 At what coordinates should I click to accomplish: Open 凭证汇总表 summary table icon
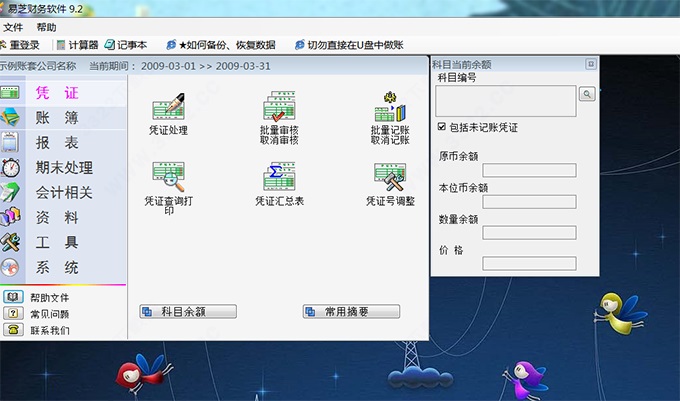(x=279, y=176)
